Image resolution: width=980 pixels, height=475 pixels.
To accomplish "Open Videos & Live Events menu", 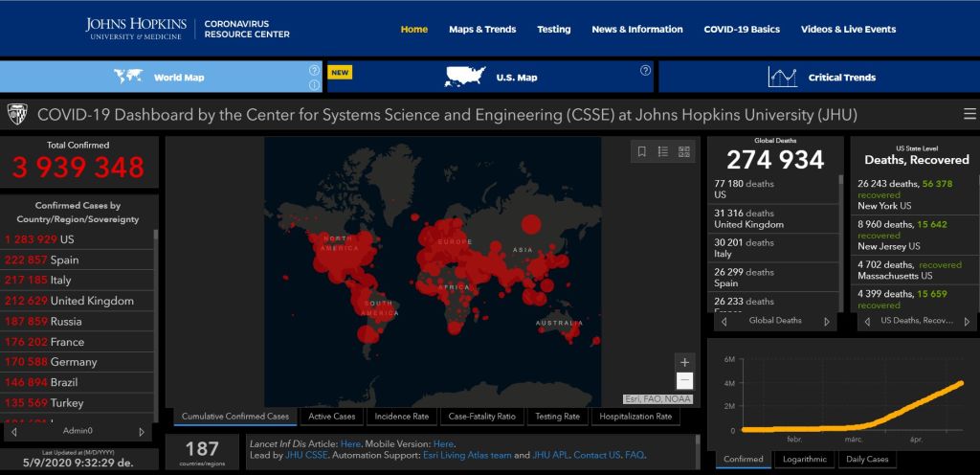I will tap(849, 30).
